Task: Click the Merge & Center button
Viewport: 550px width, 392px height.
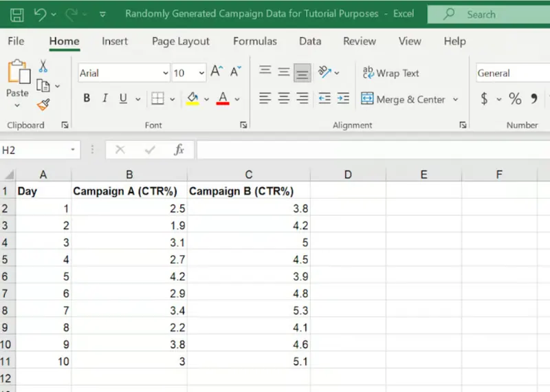Action: [x=404, y=99]
